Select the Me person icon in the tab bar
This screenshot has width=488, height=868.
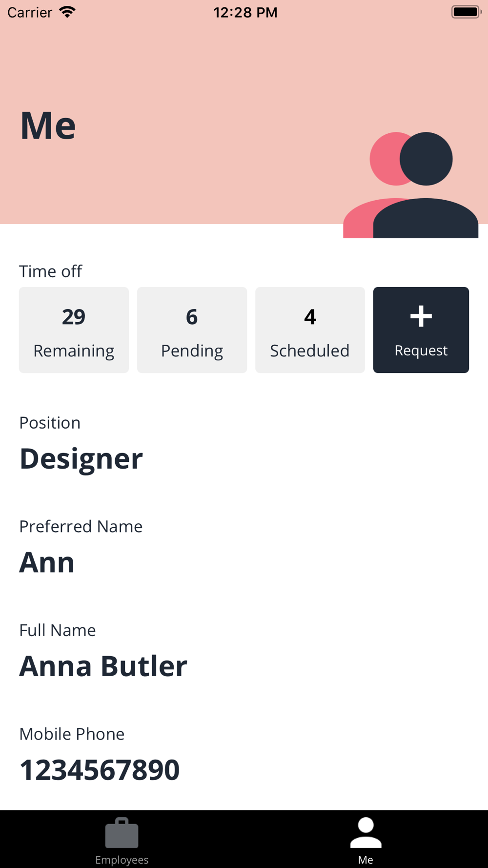366,833
